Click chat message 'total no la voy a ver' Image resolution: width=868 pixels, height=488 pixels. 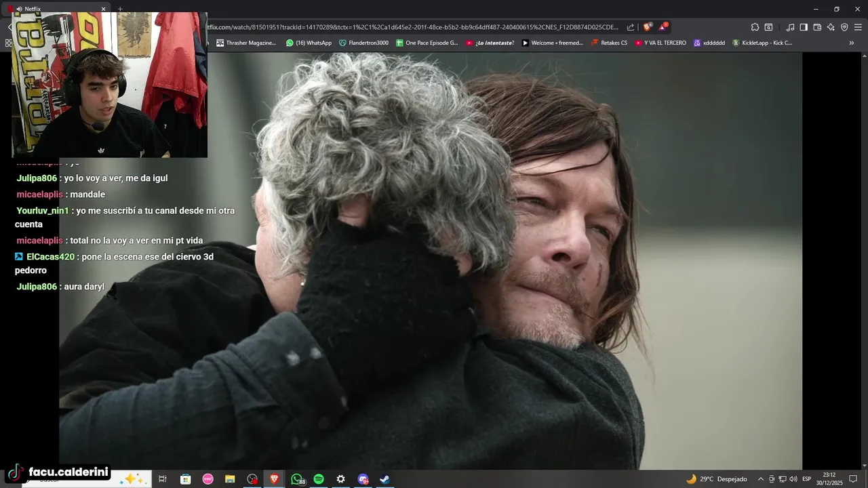[x=110, y=241]
